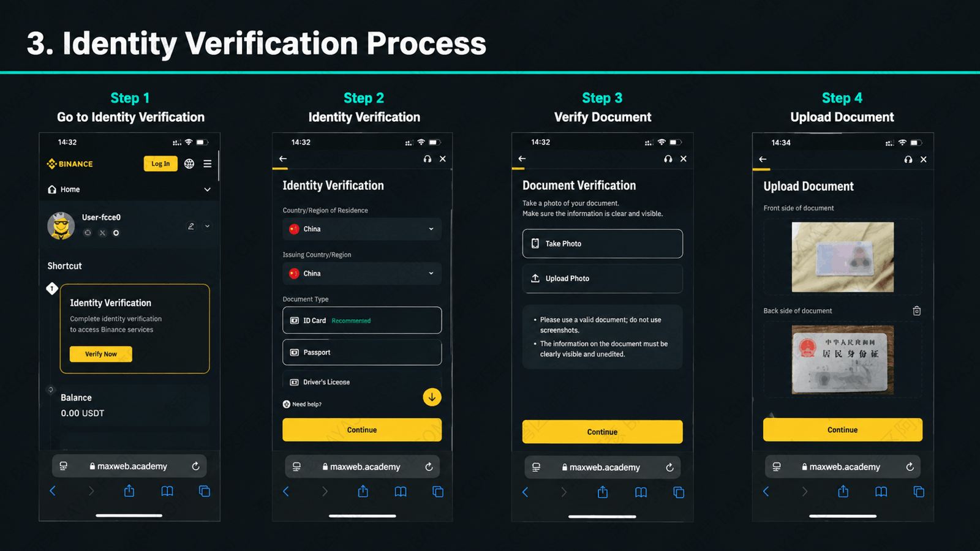This screenshot has height=551, width=980.
Task: Delete the back side document with trash icon
Action: [917, 311]
